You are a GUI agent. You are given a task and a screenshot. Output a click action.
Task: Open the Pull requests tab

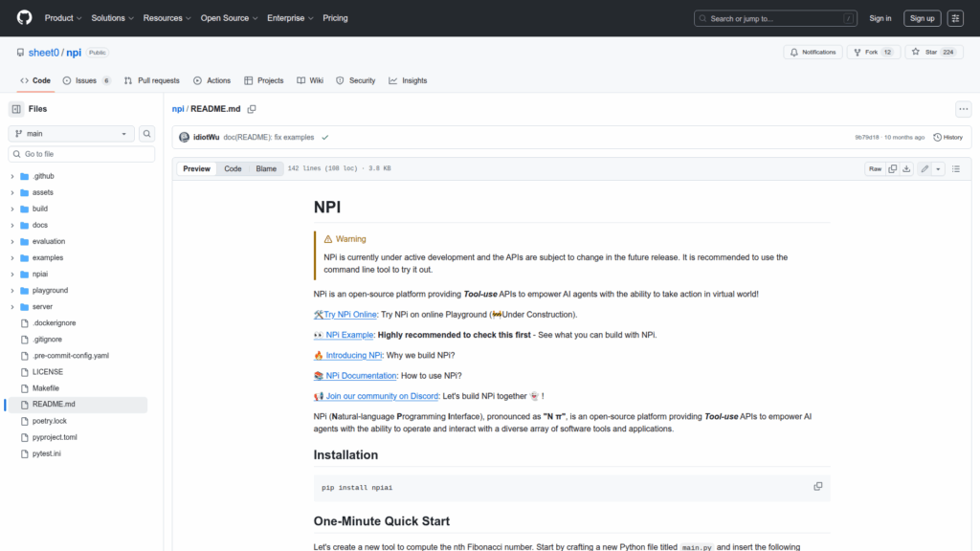pos(152,80)
